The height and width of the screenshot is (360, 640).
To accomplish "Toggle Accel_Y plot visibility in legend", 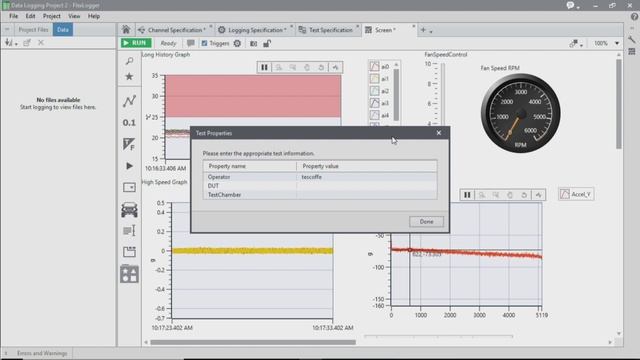I will coord(565,194).
